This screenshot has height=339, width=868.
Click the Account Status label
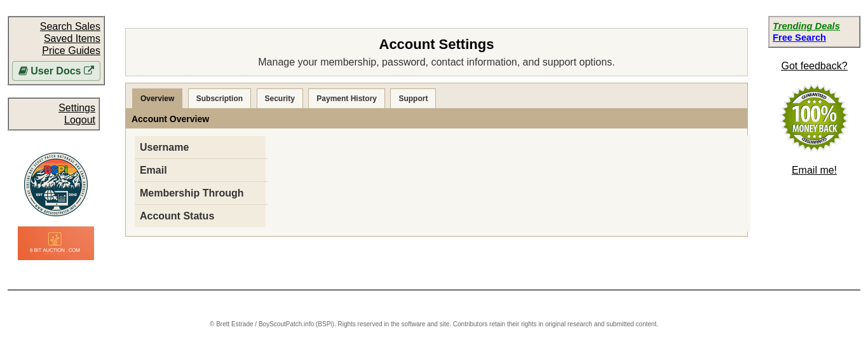pyautogui.click(x=177, y=216)
